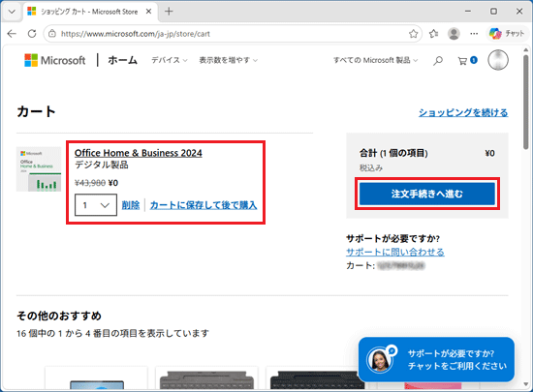The height and width of the screenshot is (392, 533).
Task: Open Microsoft account avatar
Action: (498, 60)
